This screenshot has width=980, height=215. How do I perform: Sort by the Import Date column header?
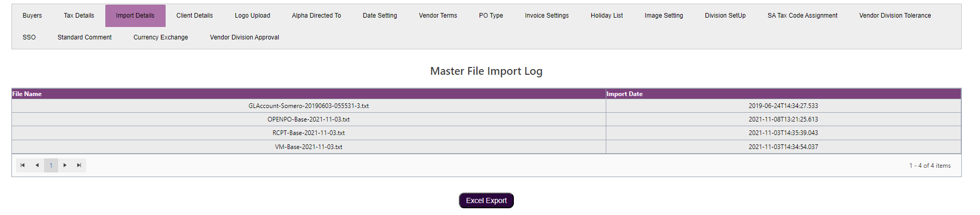click(624, 94)
